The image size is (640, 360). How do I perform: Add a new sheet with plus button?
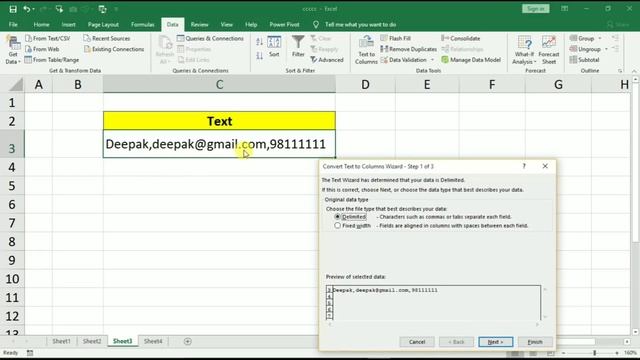[x=187, y=341]
